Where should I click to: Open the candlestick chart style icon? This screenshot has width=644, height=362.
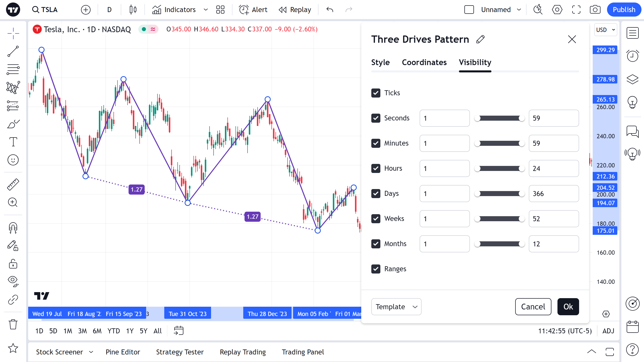point(133,10)
